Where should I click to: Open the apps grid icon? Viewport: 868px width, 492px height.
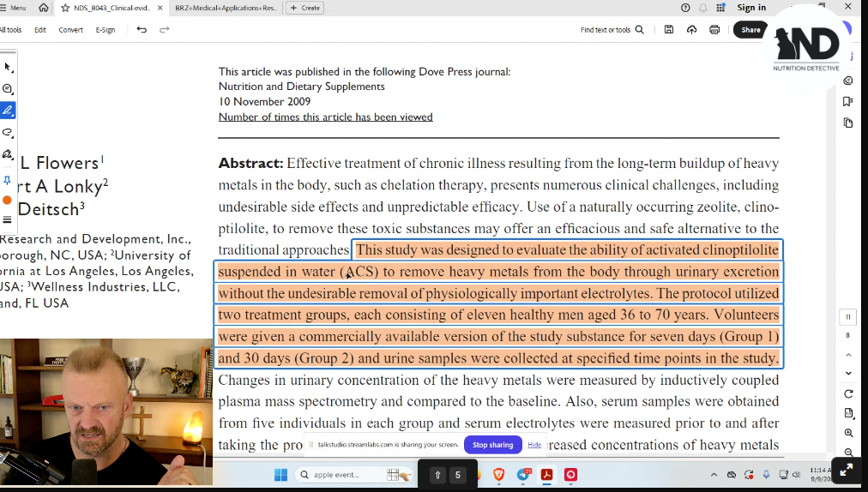720,8
